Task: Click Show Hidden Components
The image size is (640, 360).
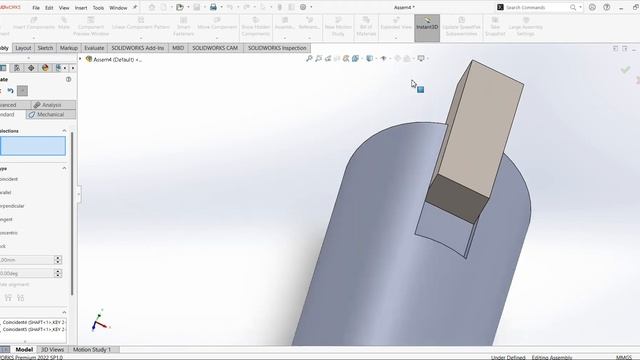Action: [256, 27]
